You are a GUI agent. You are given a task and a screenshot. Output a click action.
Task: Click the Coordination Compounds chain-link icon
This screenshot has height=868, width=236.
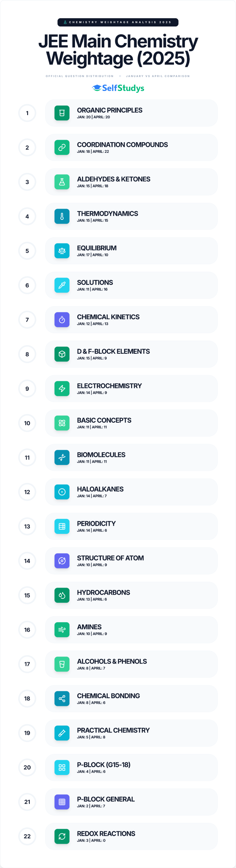[x=62, y=147]
